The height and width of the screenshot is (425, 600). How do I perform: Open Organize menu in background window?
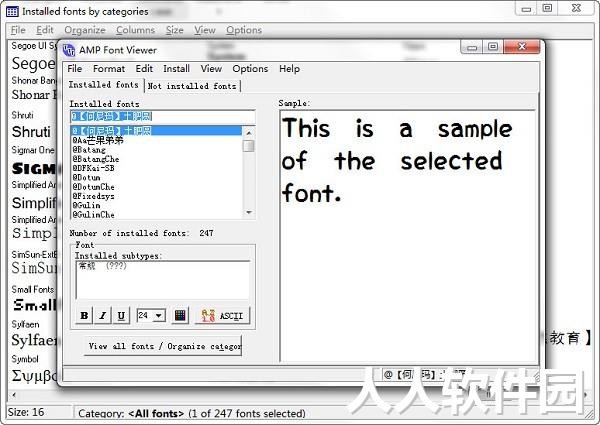tap(85, 30)
